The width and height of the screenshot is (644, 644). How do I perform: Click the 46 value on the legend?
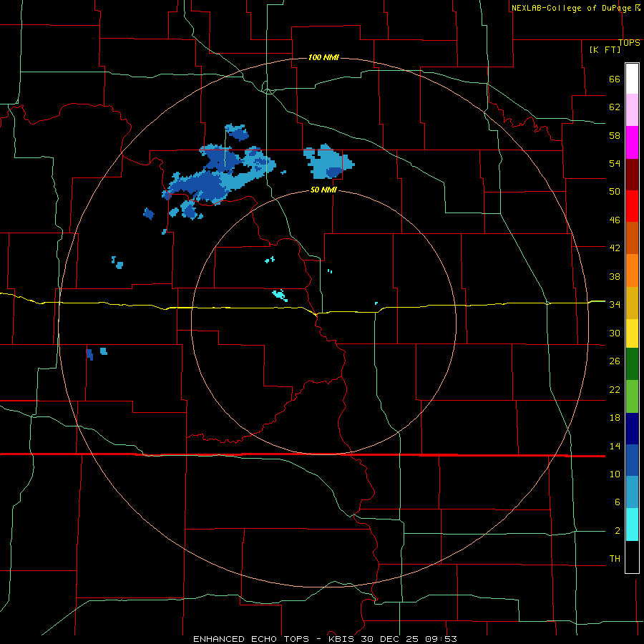(615, 220)
